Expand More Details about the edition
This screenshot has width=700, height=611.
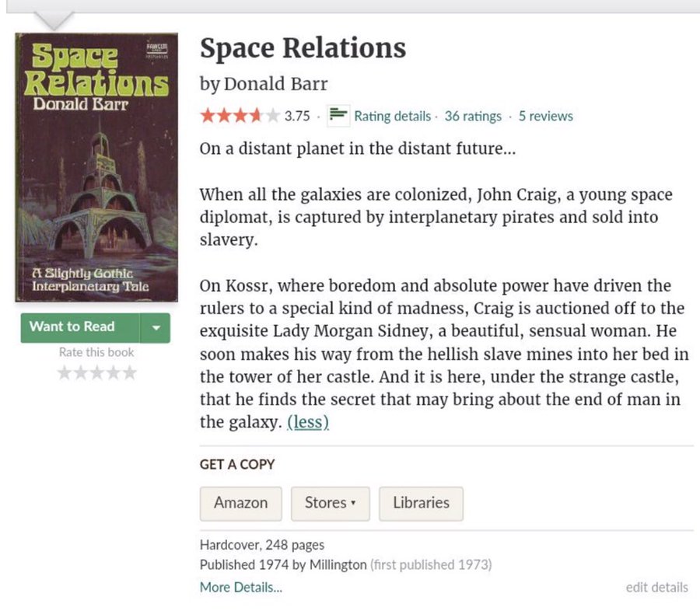240,587
